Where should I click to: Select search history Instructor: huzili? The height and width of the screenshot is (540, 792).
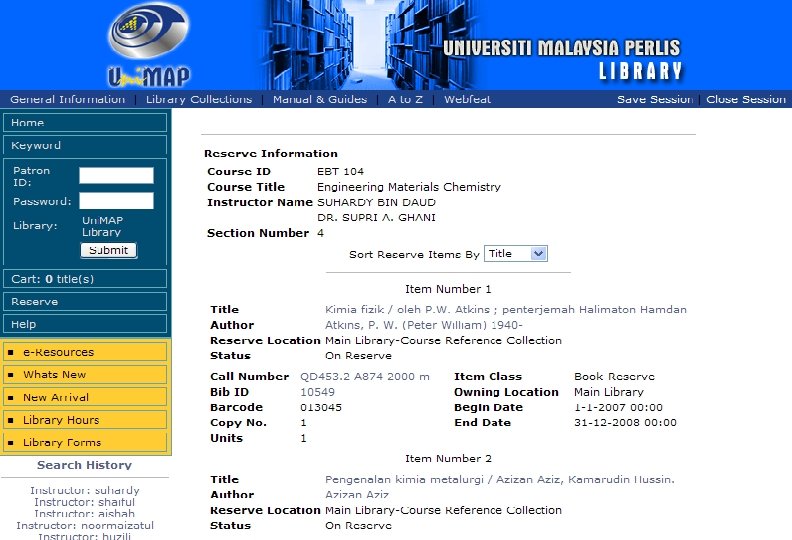pos(85,536)
